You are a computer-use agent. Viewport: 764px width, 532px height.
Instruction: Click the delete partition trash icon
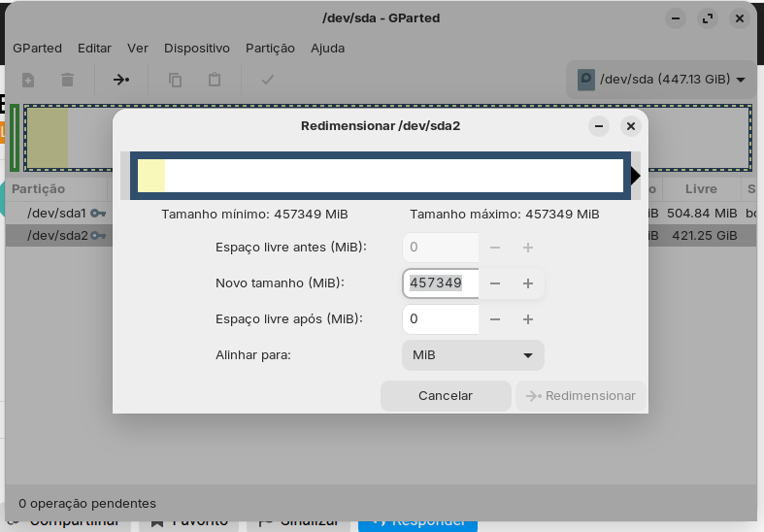pos(67,80)
